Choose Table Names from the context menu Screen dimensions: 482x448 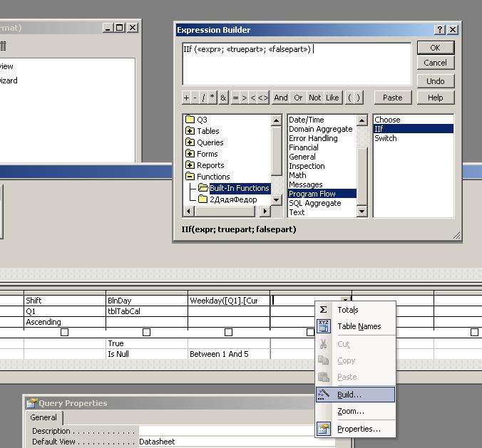(x=355, y=326)
